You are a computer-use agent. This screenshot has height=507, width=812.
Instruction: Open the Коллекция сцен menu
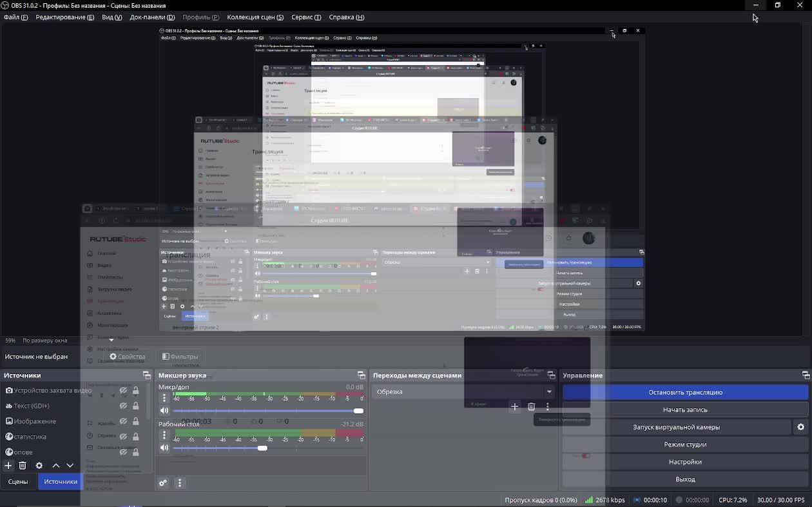point(255,17)
